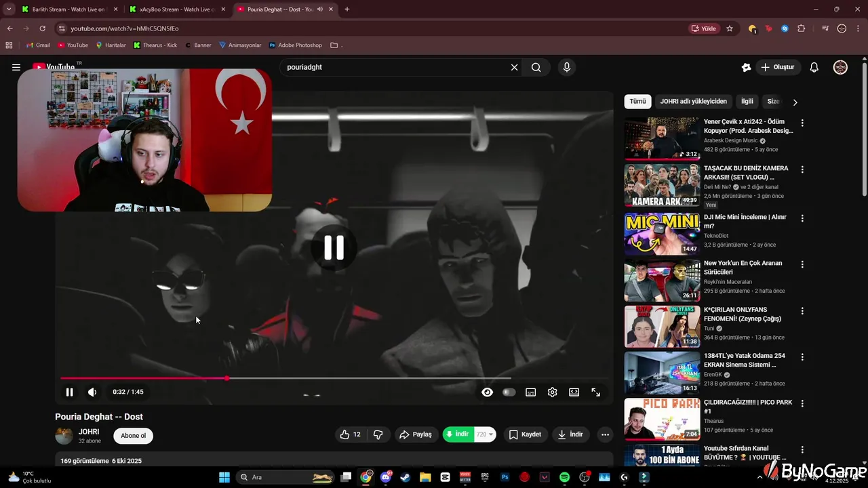Open the Chrome extensions puzzle icon

tap(802, 28)
